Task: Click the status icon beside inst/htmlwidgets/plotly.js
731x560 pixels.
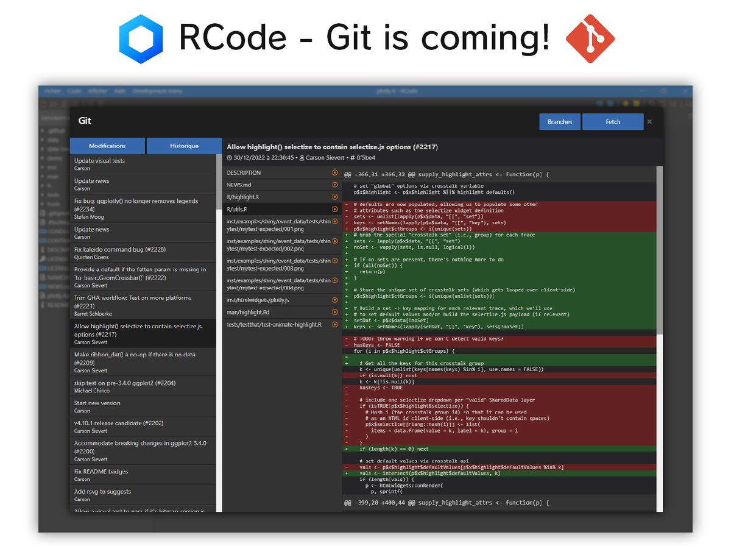Action: (334, 300)
